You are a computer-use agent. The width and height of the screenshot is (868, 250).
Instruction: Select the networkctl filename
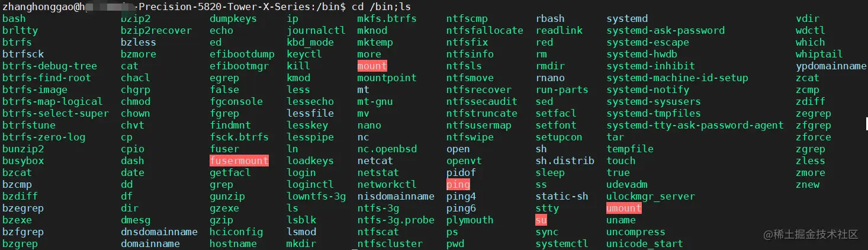(x=387, y=184)
